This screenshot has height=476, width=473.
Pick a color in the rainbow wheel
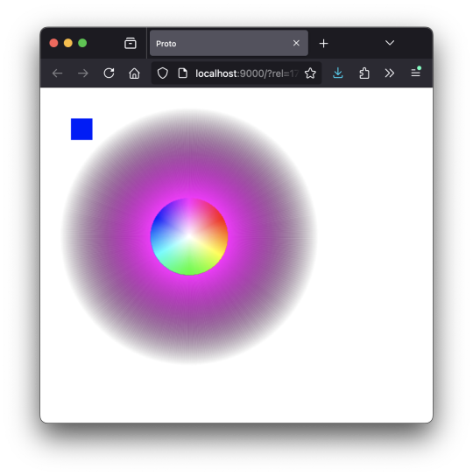point(189,236)
